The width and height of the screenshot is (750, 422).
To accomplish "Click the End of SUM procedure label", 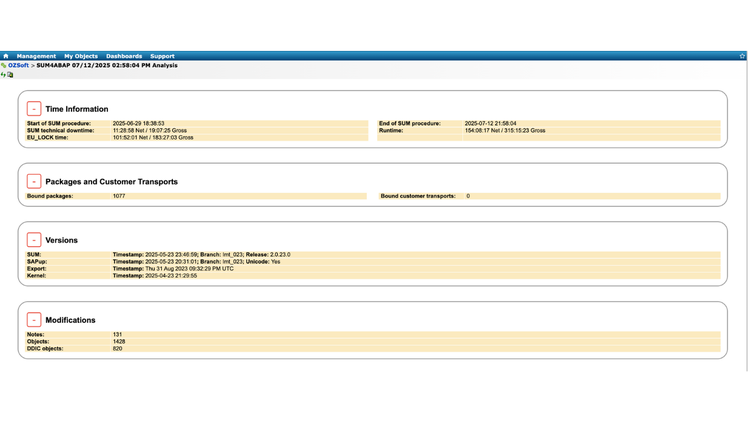I will [410, 123].
